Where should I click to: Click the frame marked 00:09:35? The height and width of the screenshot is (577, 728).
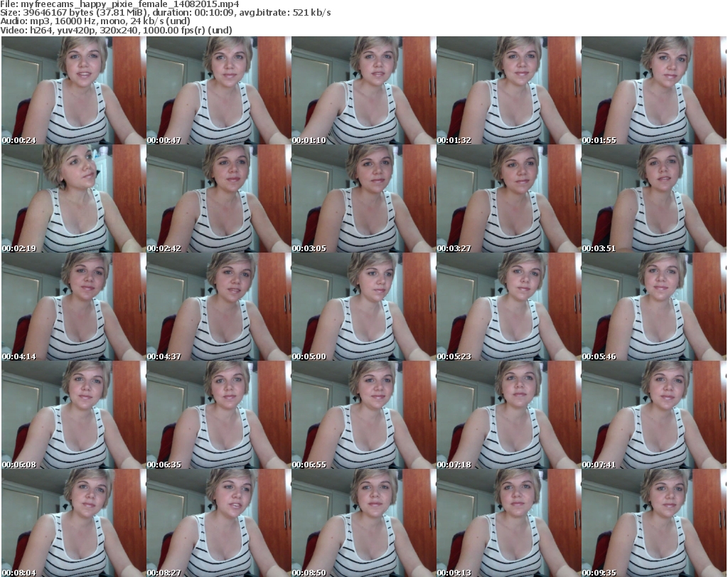pyautogui.click(x=654, y=523)
